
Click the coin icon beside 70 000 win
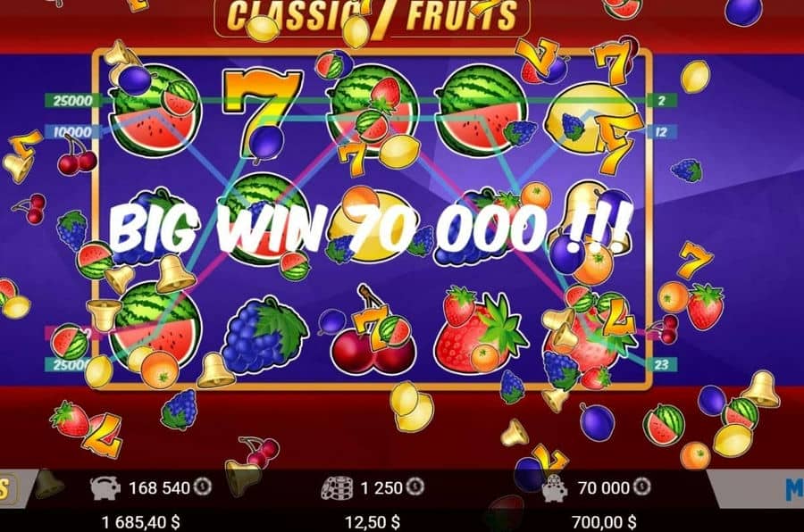pos(642,486)
